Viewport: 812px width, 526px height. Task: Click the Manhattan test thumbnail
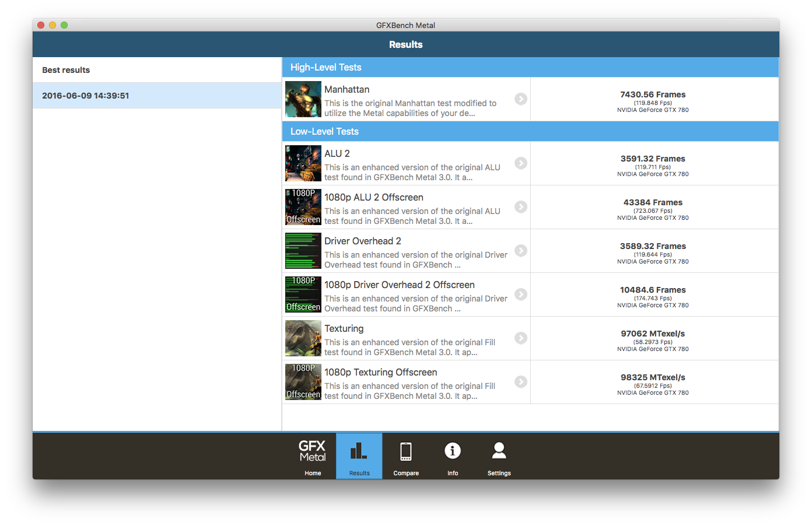303,99
